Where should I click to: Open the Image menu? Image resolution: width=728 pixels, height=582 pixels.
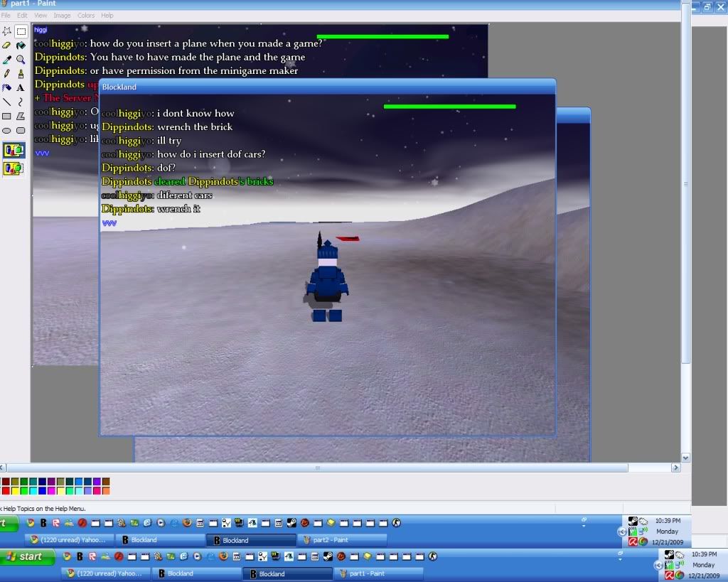click(x=63, y=16)
